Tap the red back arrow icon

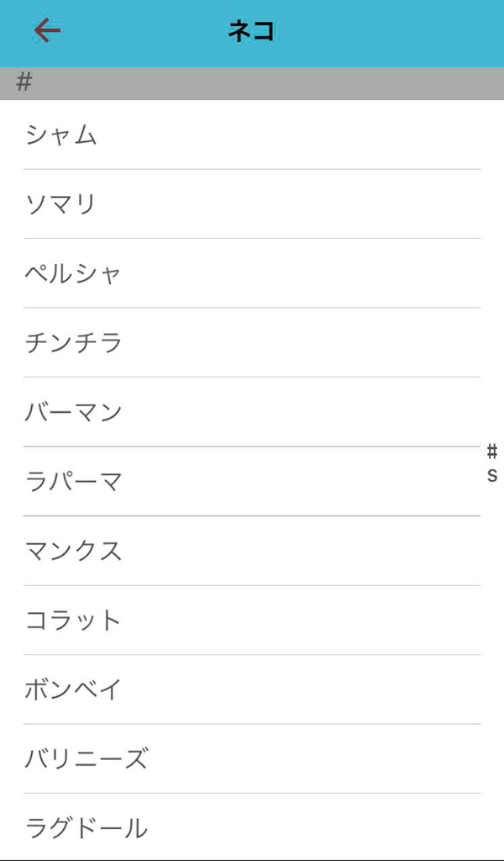pyautogui.click(x=47, y=31)
